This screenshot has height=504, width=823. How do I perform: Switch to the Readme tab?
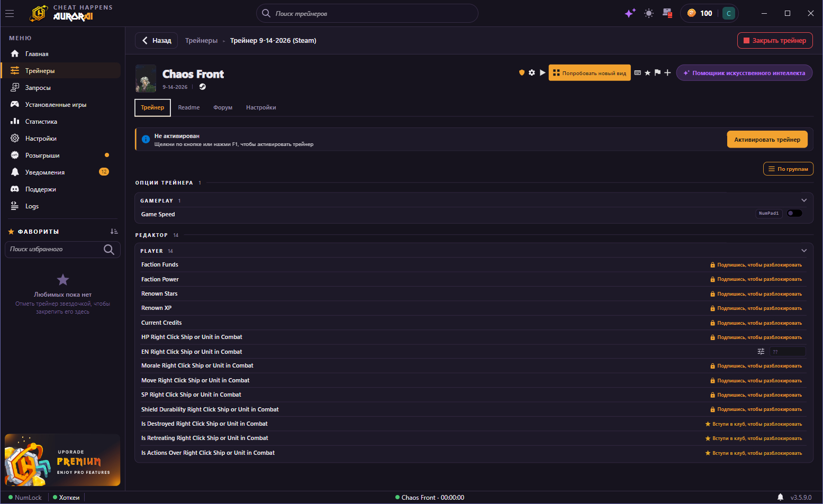pyautogui.click(x=189, y=107)
